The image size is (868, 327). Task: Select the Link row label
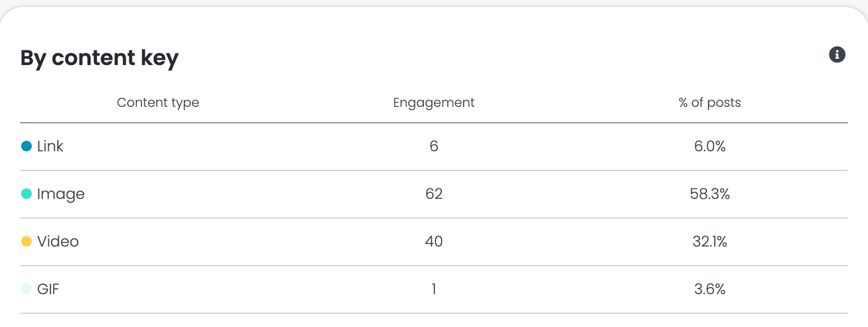pos(50,146)
